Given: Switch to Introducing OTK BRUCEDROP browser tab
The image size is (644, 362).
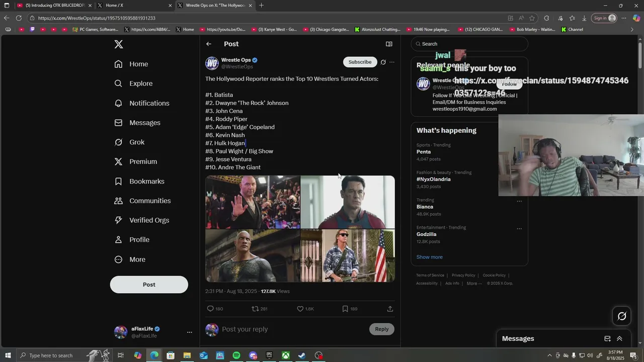Looking at the screenshot, I should pos(54,6).
